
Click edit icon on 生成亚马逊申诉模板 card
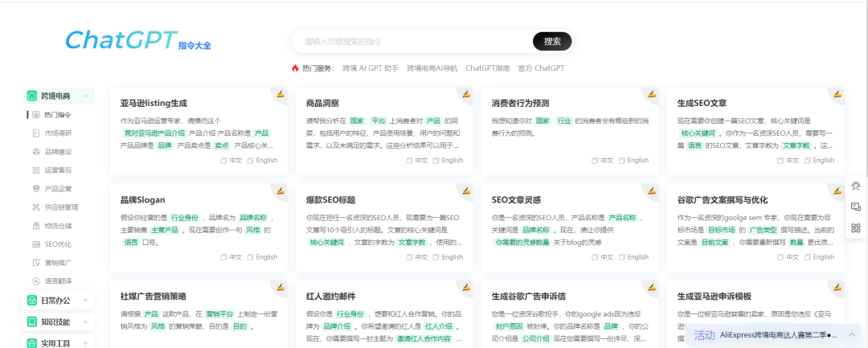click(x=837, y=287)
